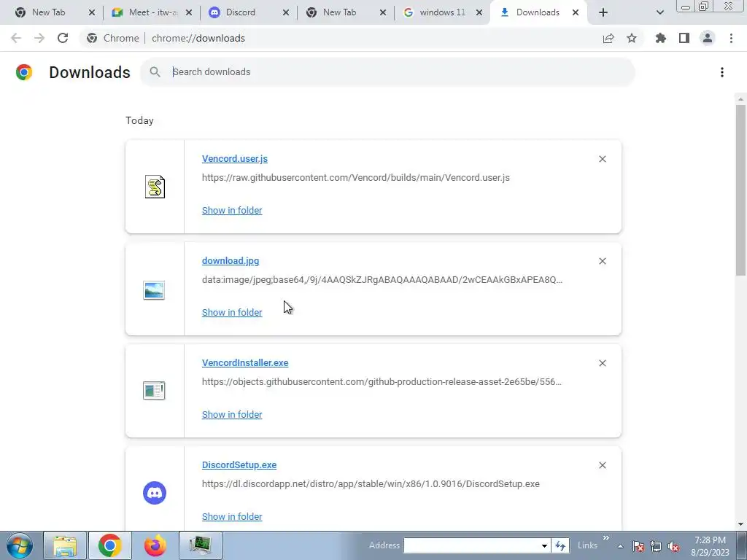
Task: Show VencordInstaller.exe in folder
Action: [x=231, y=414]
